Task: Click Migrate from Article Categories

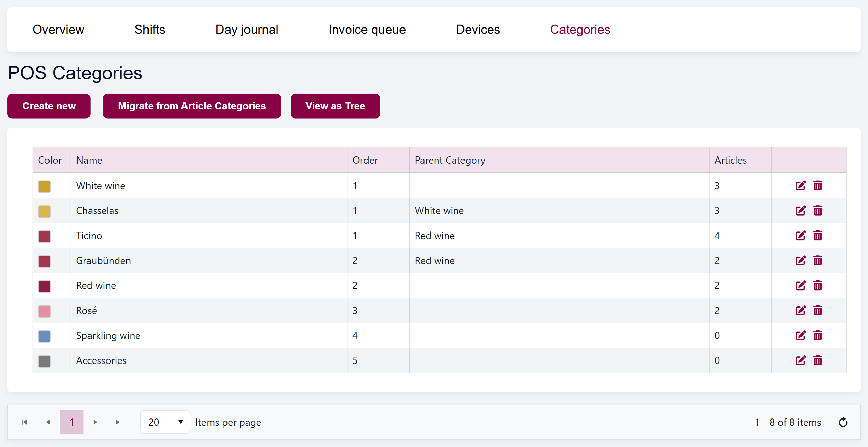Action: click(x=192, y=106)
